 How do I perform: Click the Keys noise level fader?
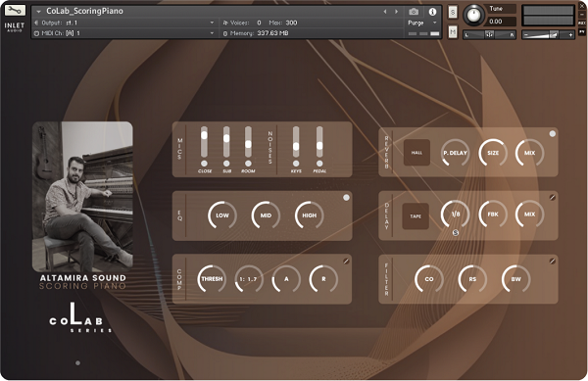pos(296,142)
